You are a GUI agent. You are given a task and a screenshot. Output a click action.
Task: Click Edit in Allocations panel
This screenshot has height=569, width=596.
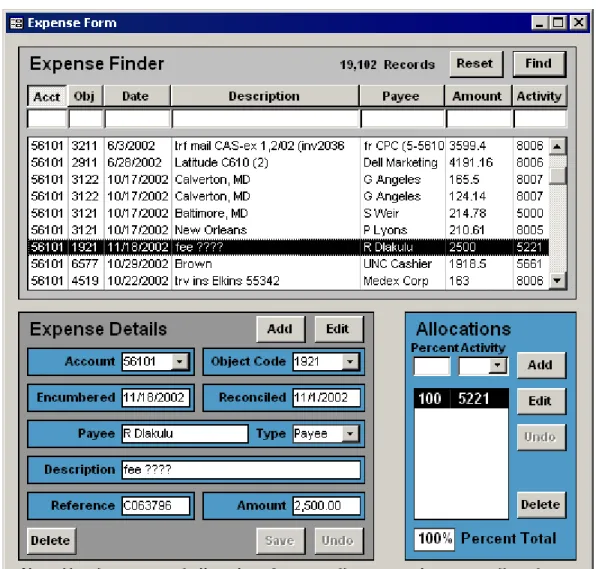(x=541, y=401)
